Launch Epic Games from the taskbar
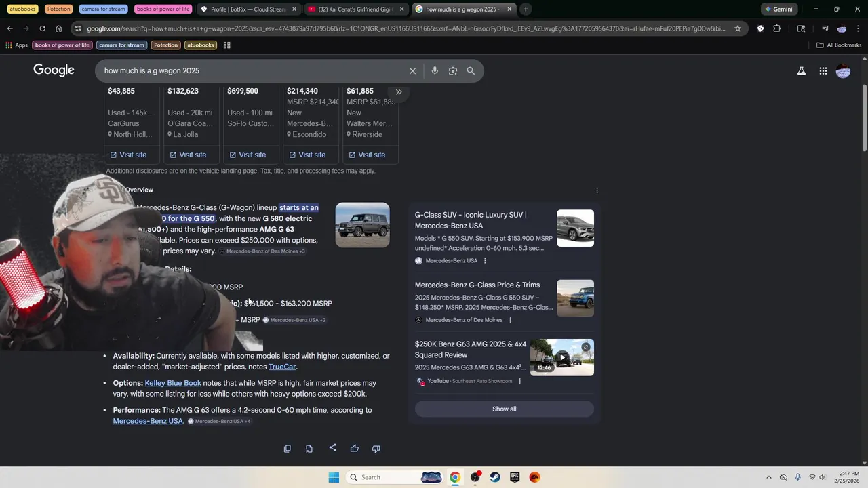Image resolution: width=868 pixels, height=488 pixels. click(x=515, y=477)
